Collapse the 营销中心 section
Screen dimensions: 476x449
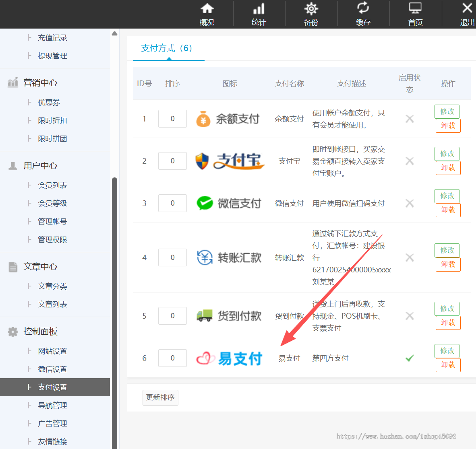(x=40, y=82)
